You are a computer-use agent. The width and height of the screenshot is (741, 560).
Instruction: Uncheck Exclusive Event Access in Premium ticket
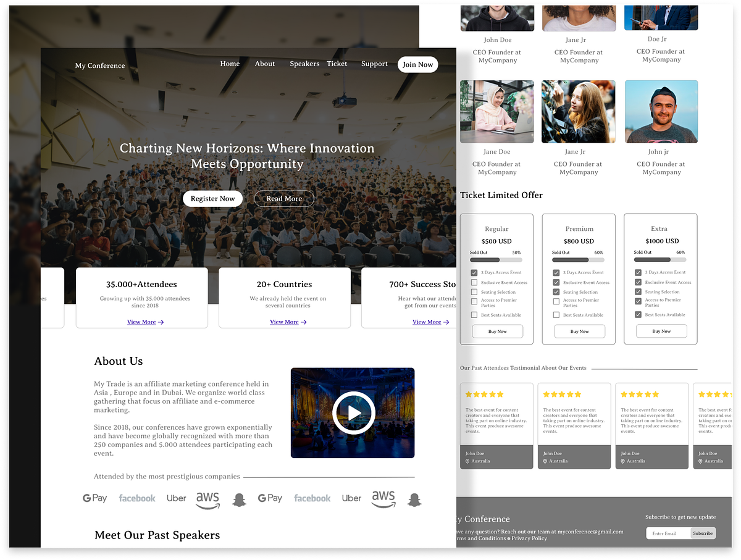556,282
